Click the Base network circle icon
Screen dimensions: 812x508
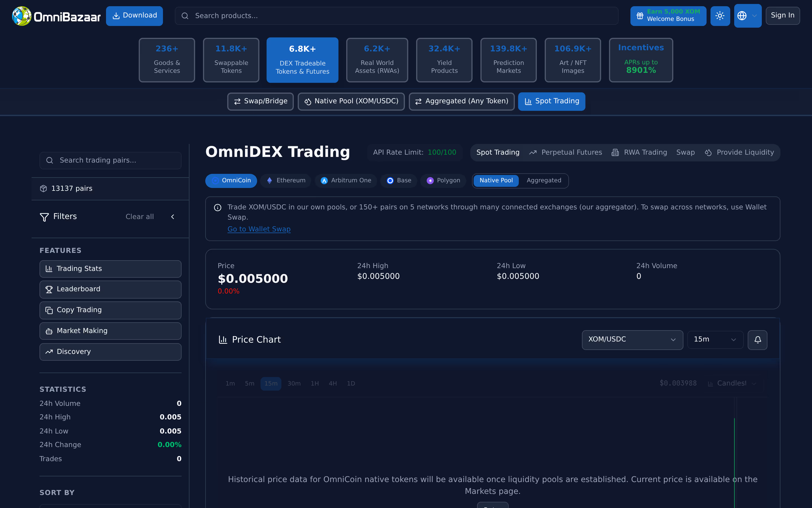390,181
